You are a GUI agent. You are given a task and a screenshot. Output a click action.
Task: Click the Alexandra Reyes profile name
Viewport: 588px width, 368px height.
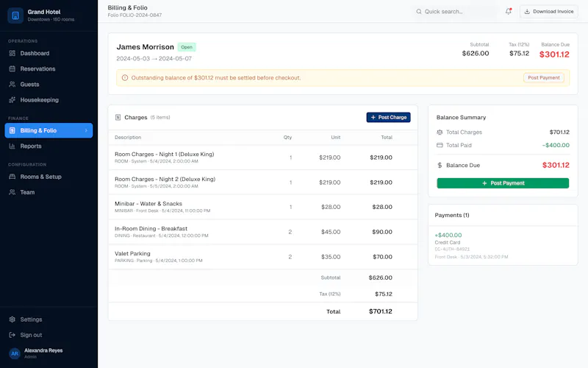click(43, 350)
